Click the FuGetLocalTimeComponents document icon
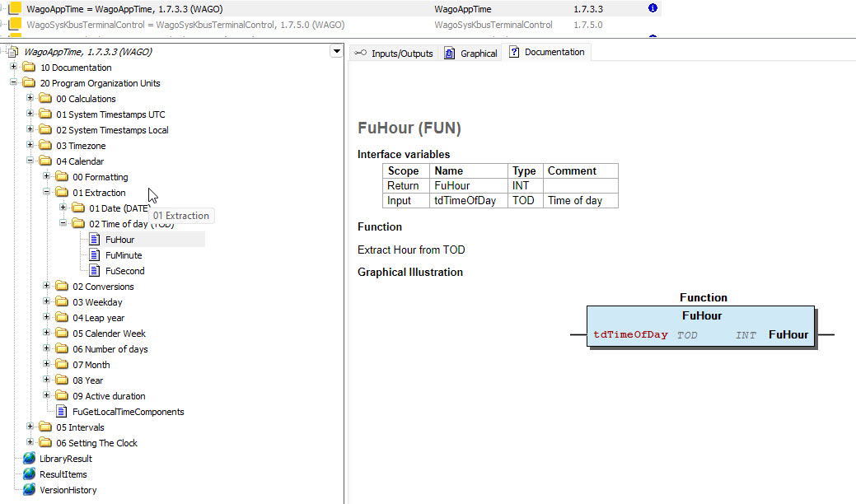Screen dimensions: 856x504 click(x=62, y=412)
